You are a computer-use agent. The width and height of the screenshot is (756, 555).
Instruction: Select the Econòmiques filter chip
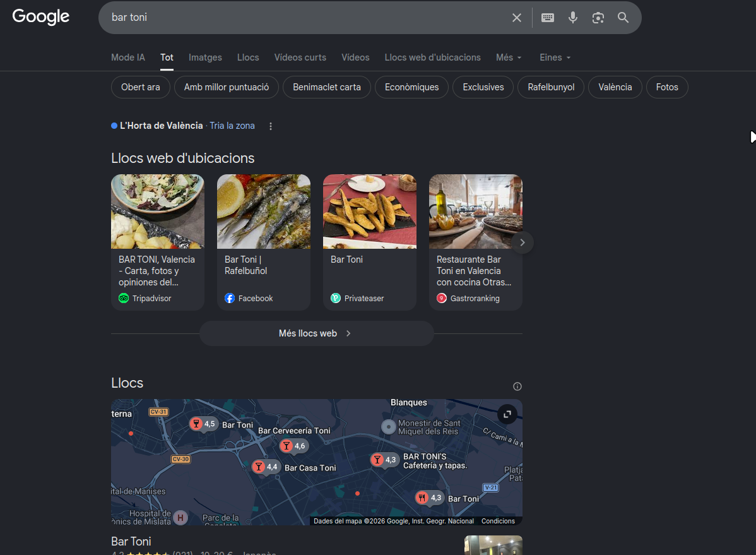coord(411,87)
